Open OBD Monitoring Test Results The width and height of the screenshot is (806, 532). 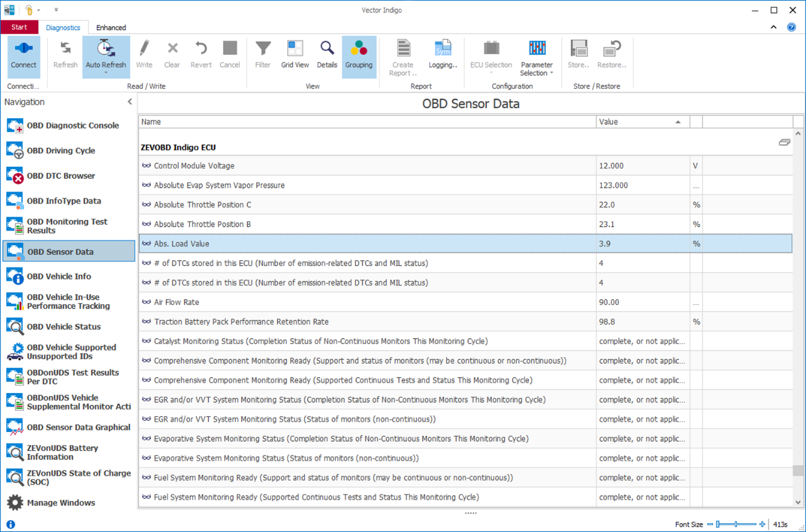coord(69,226)
